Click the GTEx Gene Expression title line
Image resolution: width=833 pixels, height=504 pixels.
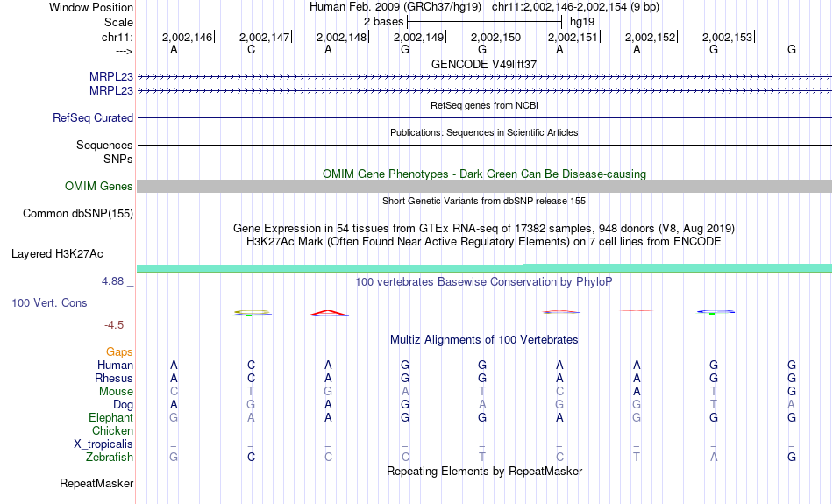[484, 229]
